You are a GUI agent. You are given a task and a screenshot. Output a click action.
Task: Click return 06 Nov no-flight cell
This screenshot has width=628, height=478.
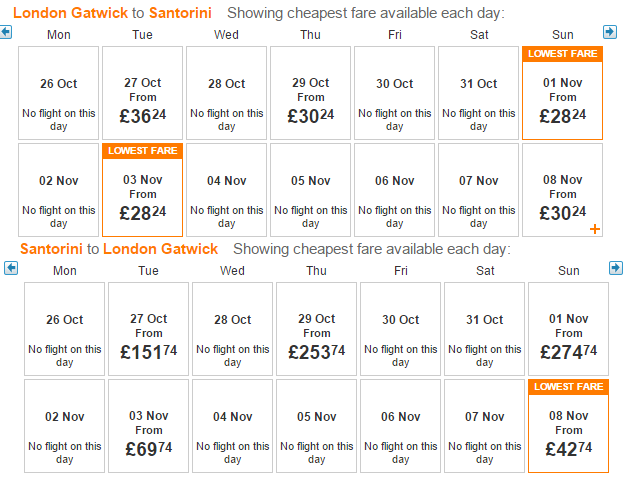coord(401,426)
